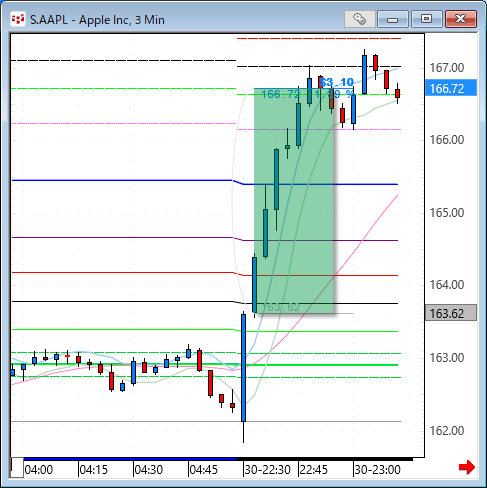487x488 pixels.
Task: Click the 163.62 label inside green box
Action: [281, 307]
